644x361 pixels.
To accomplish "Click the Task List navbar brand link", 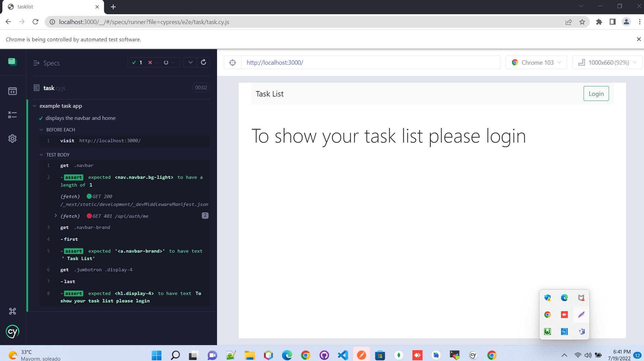I will click(x=270, y=94).
